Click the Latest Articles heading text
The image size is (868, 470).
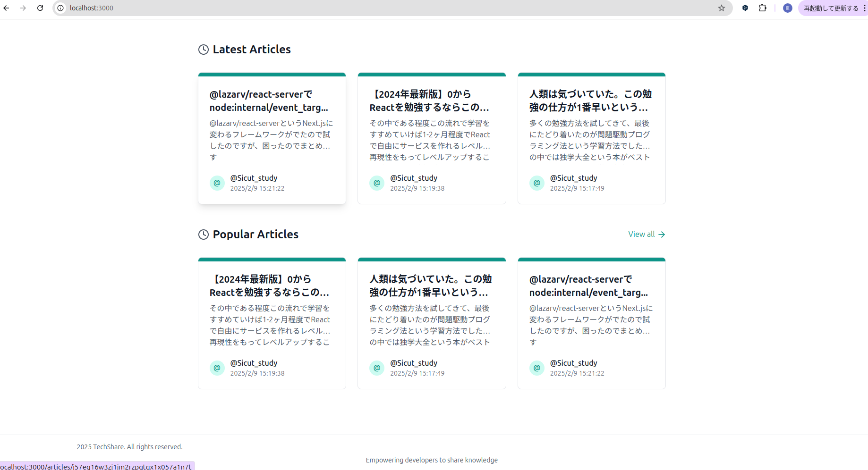coord(252,50)
